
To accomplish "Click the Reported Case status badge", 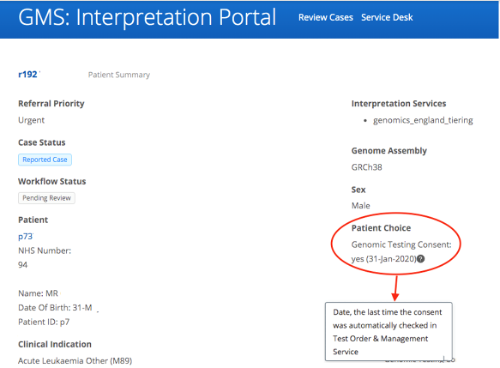I will click(x=45, y=160).
